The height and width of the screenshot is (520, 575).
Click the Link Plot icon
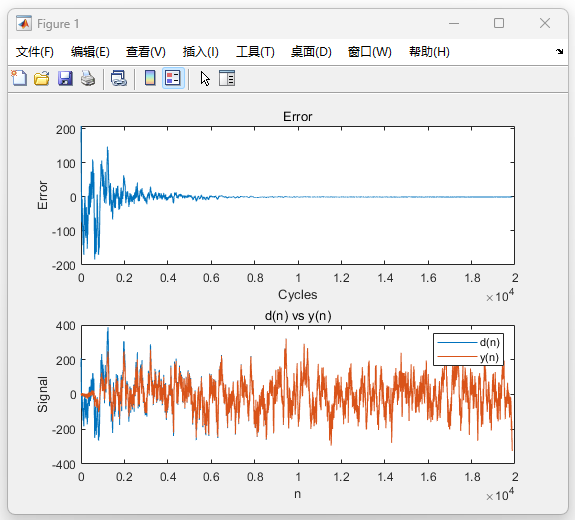click(119, 78)
